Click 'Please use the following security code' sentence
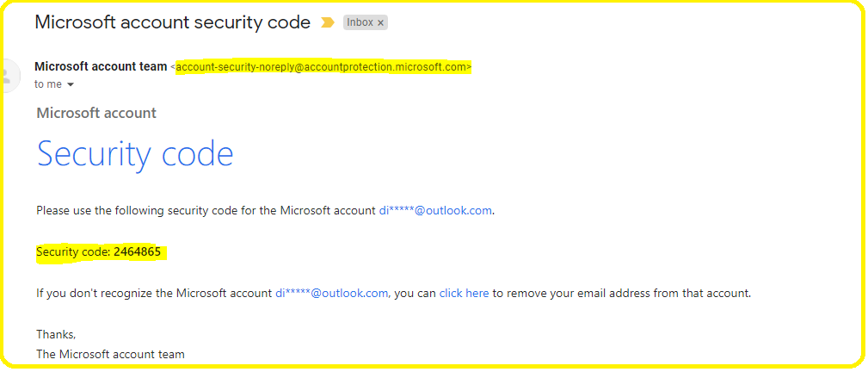 [206, 211]
